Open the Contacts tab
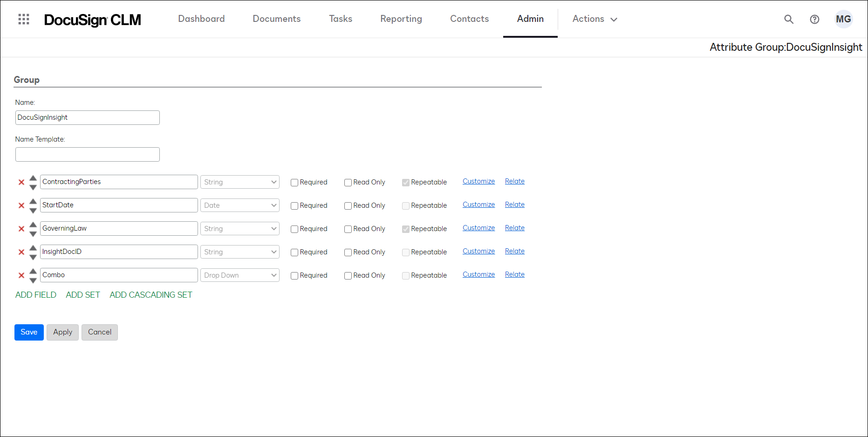868x437 pixels. [469, 19]
